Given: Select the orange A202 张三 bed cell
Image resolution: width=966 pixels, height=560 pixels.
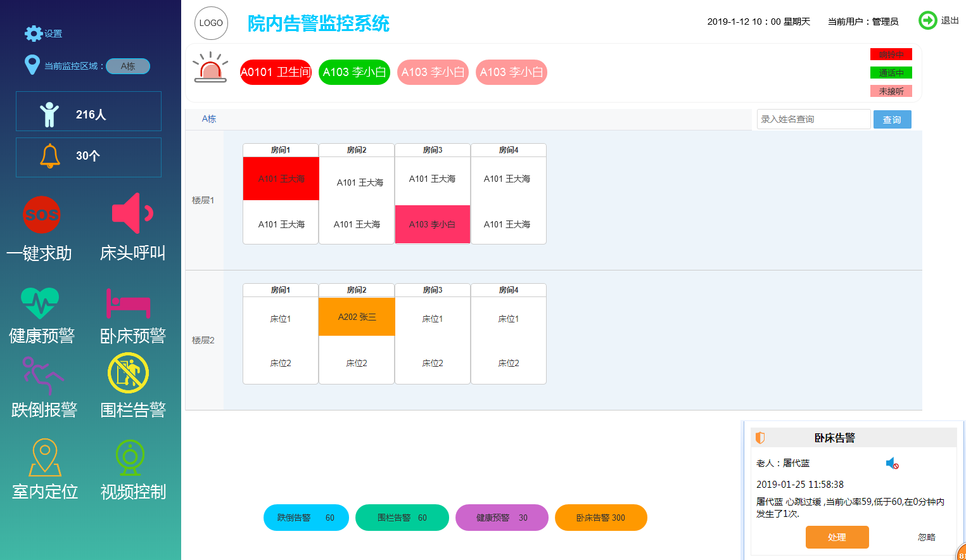Looking at the screenshot, I should click(x=357, y=317).
